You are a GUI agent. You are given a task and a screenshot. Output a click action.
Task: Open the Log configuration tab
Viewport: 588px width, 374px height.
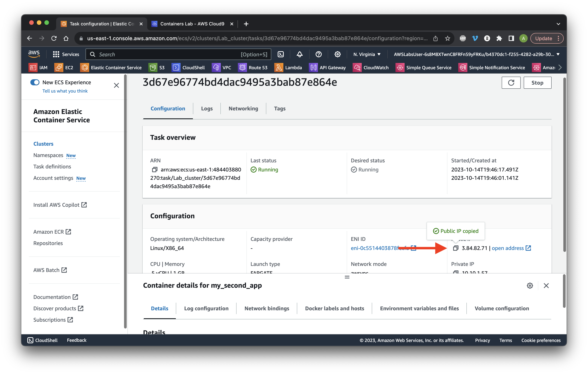tap(206, 308)
